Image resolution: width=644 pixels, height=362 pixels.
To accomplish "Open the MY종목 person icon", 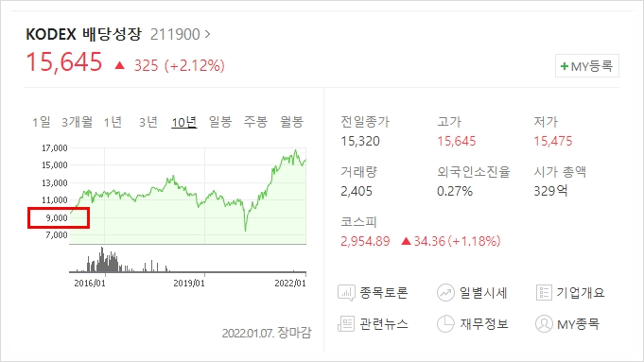I will pos(544,324).
